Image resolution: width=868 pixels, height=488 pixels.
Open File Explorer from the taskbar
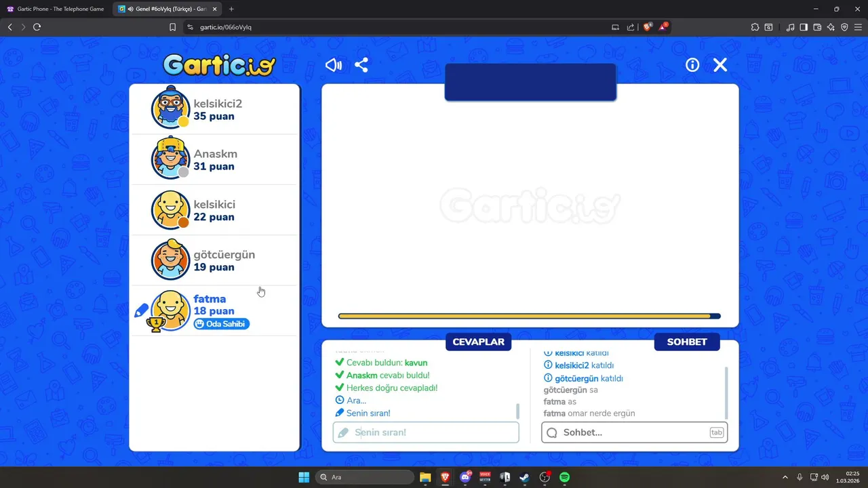[425, 477]
